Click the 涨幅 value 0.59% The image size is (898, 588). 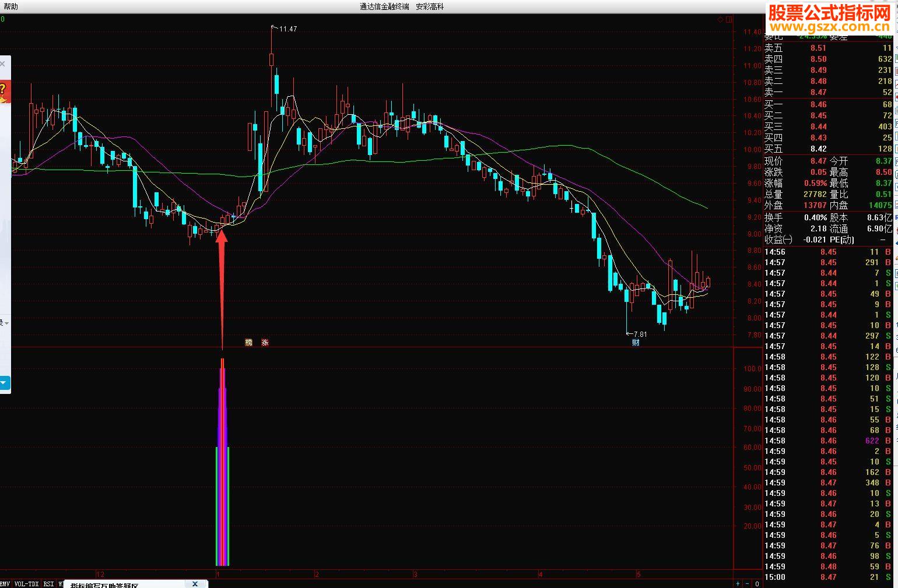point(815,183)
